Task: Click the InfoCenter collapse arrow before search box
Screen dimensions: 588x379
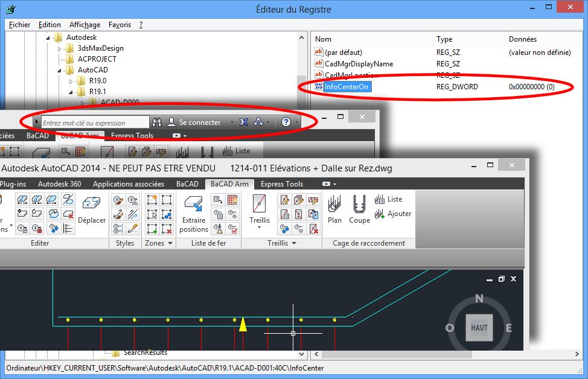Action: [x=36, y=122]
